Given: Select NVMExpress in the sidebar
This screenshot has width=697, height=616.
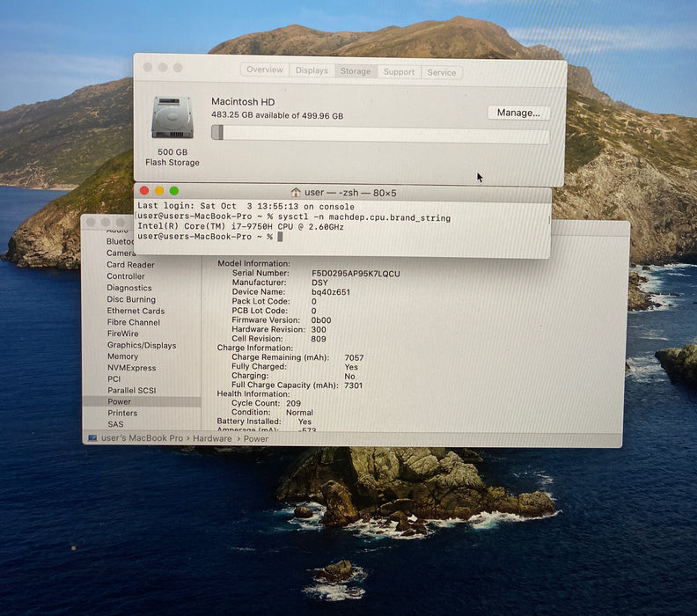Looking at the screenshot, I should pyautogui.click(x=132, y=368).
